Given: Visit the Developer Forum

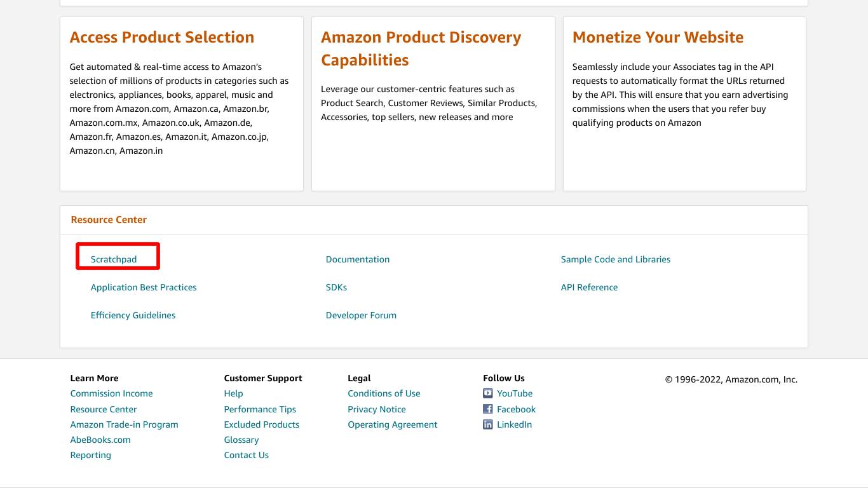Looking at the screenshot, I should click(x=361, y=315).
